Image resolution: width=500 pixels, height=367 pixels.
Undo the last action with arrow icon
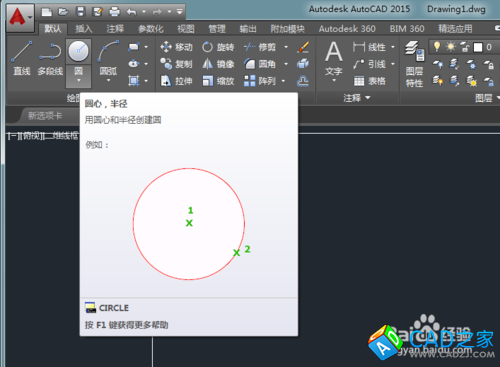click(132, 12)
